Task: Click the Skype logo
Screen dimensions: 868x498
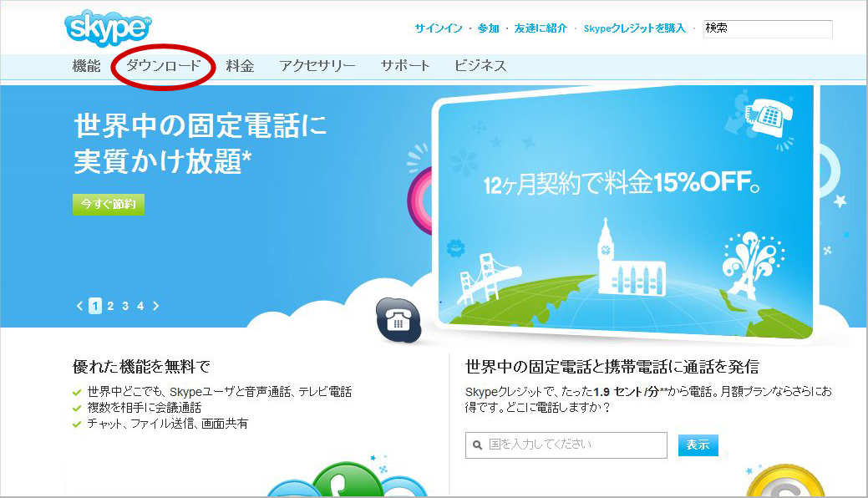Action: [x=107, y=28]
